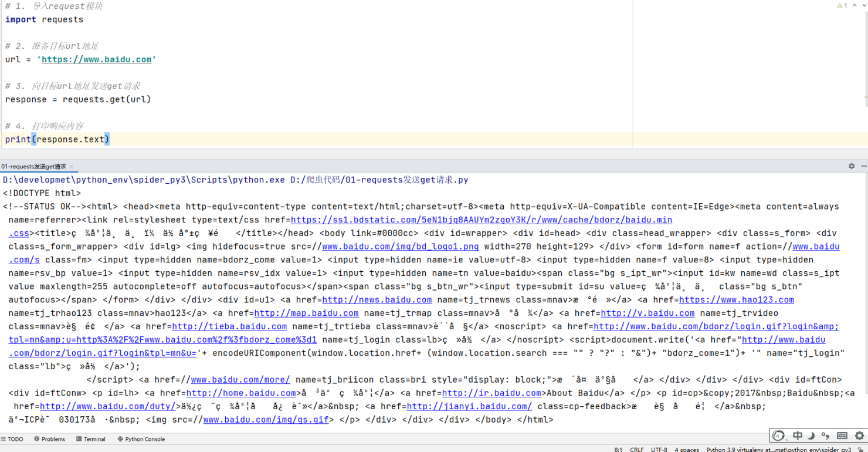The width and height of the screenshot is (868, 452).
Task: Jump to previous highlighted error arrow
Action: (853, 5)
